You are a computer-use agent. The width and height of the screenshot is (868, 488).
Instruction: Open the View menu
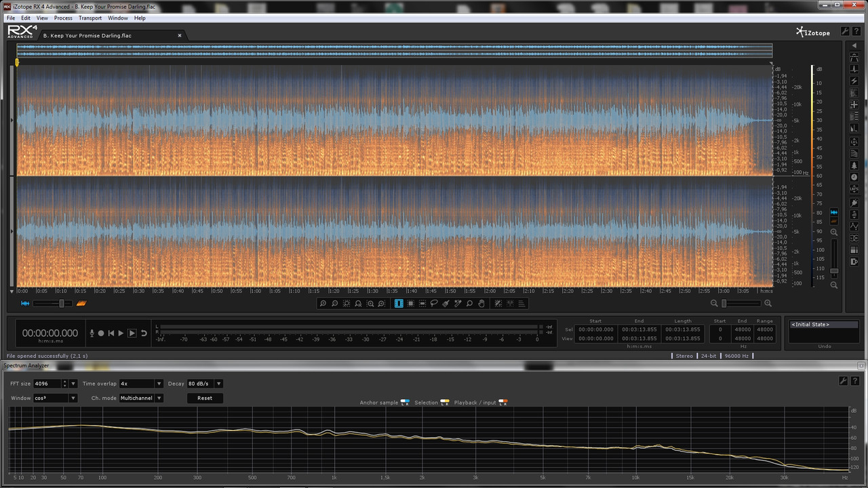42,18
